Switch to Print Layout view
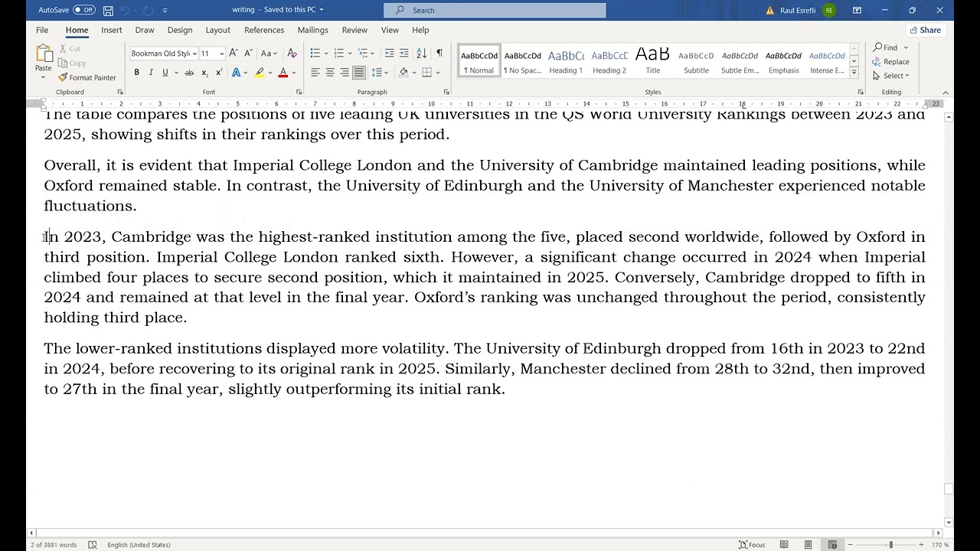The image size is (980, 551). 808,545
